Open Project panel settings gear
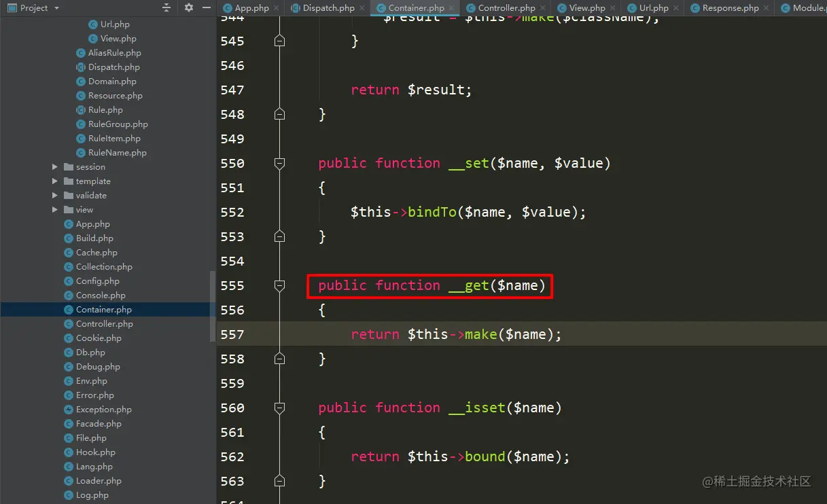Image resolution: width=827 pixels, height=504 pixels. [x=189, y=7]
